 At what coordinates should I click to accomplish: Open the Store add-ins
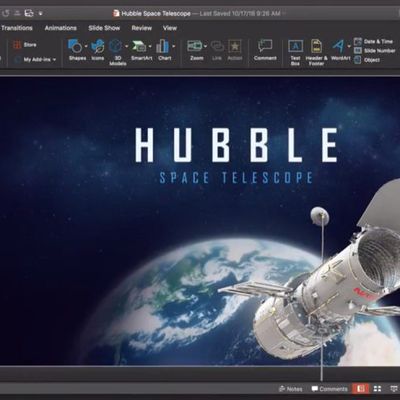pyautogui.click(x=25, y=45)
